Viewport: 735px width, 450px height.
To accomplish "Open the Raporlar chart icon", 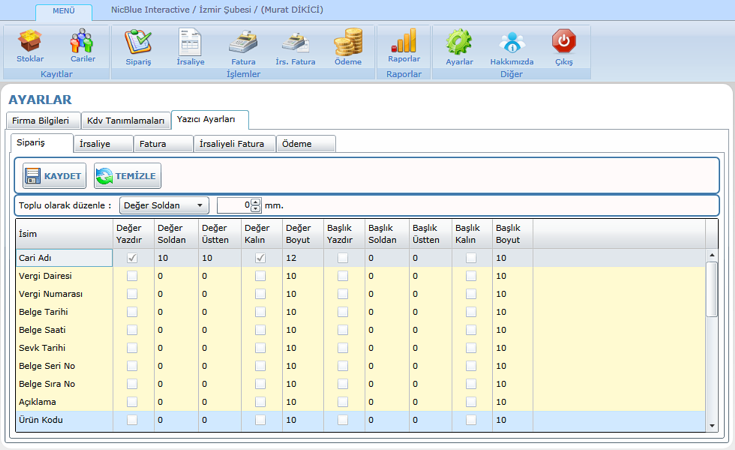I will coord(403,44).
